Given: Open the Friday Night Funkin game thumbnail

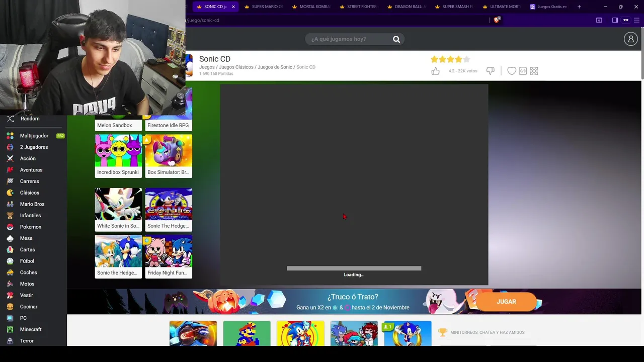Looking at the screenshot, I should 169,251.
